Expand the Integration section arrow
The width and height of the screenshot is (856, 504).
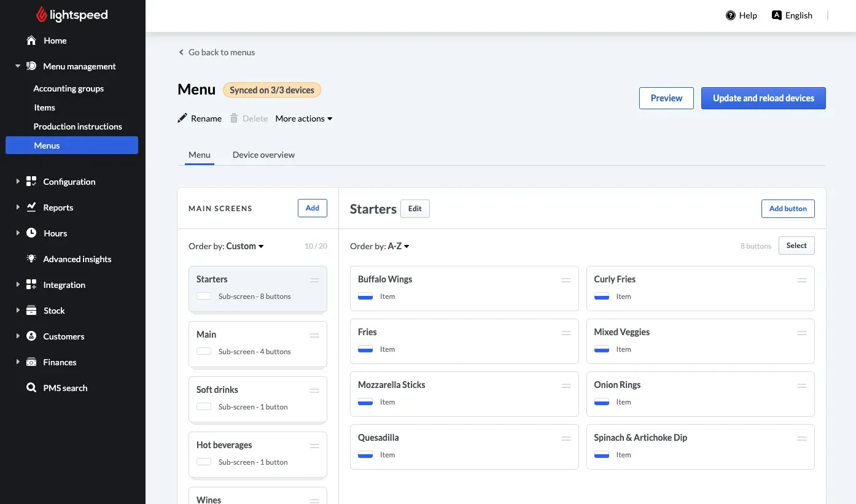(x=18, y=285)
